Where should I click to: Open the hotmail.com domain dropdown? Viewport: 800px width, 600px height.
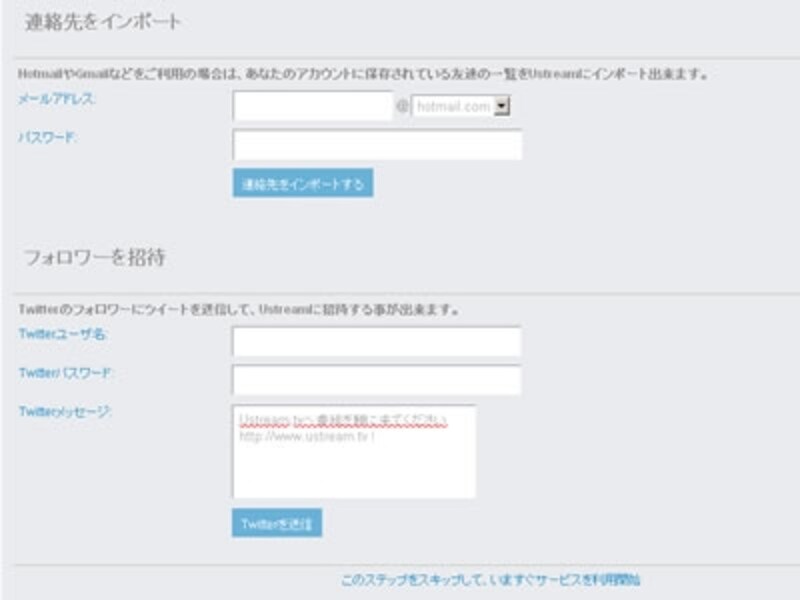(461, 106)
